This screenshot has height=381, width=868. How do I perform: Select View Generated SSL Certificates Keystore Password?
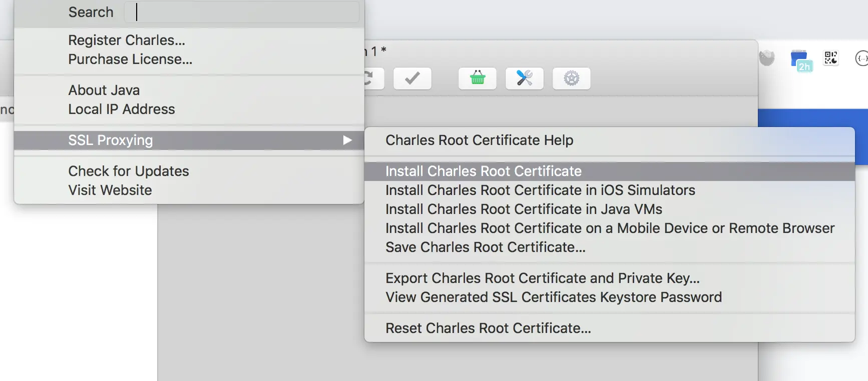click(x=610, y=297)
